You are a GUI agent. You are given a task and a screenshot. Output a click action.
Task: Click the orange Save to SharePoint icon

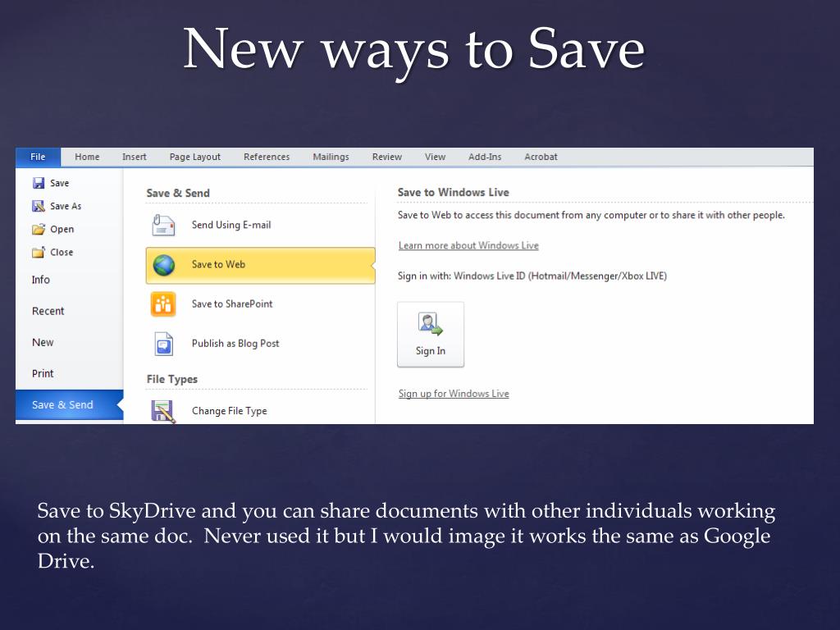pyautogui.click(x=163, y=304)
